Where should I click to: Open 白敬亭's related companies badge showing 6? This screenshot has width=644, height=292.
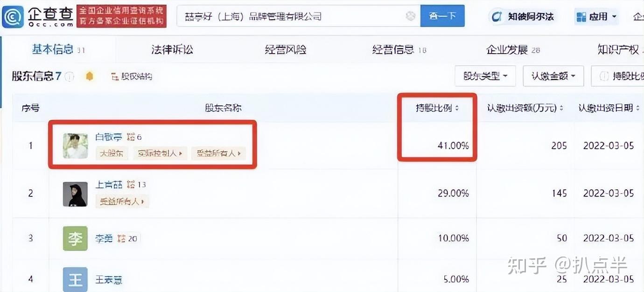tap(134, 137)
